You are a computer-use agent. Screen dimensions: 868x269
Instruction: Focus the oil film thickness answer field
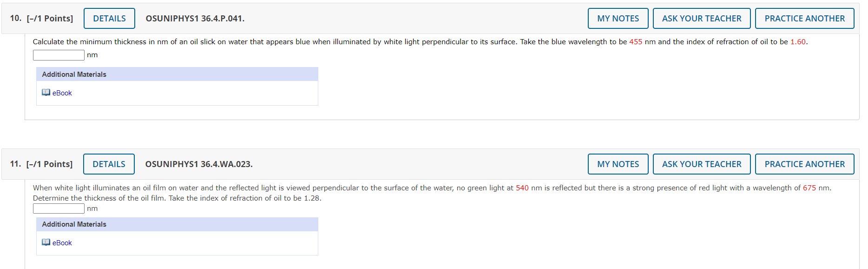(x=59, y=208)
